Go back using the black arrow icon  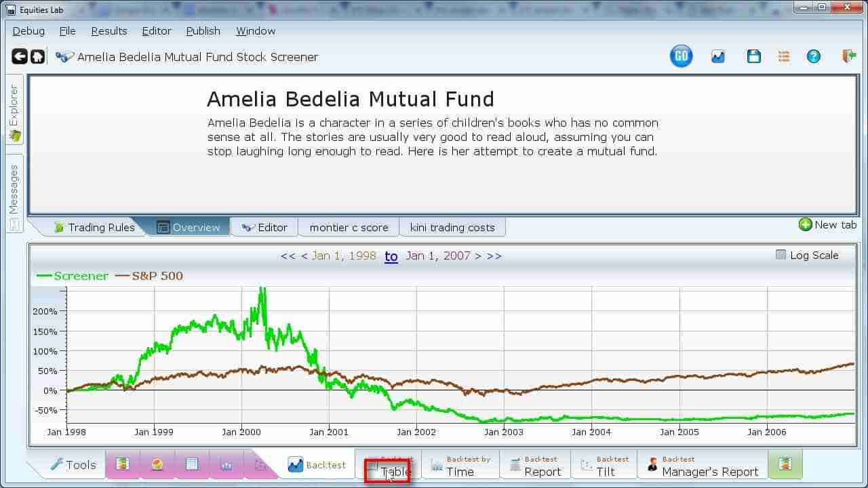coord(20,56)
